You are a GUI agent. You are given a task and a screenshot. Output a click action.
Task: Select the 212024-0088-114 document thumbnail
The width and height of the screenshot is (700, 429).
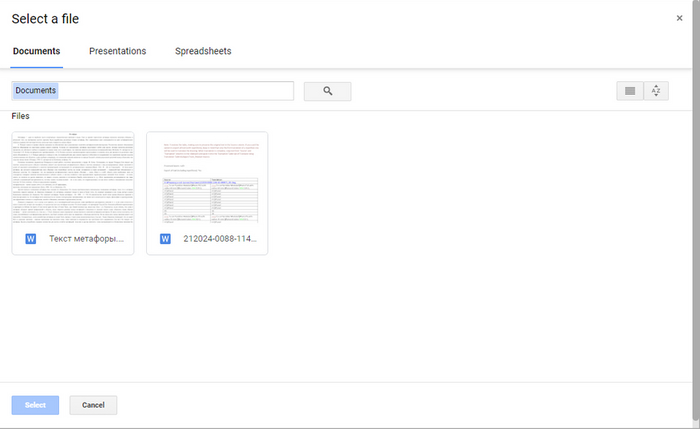207,178
